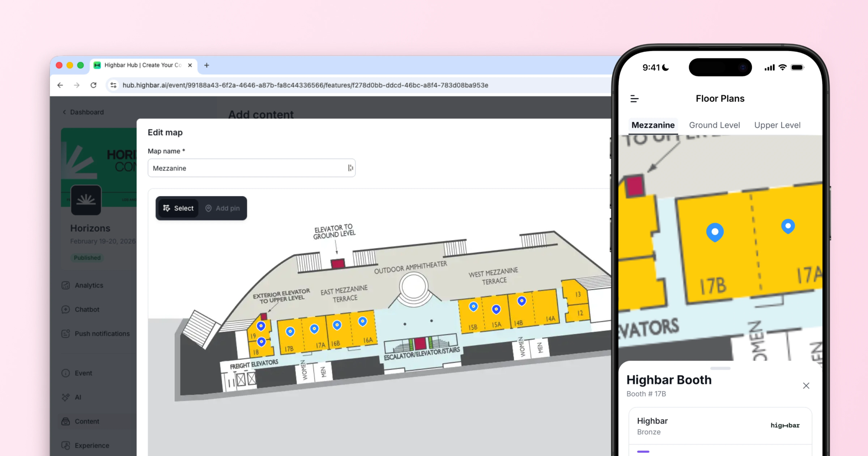Click the pin on booth 16A in editor
868x456 pixels.
[x=362, y=321]
